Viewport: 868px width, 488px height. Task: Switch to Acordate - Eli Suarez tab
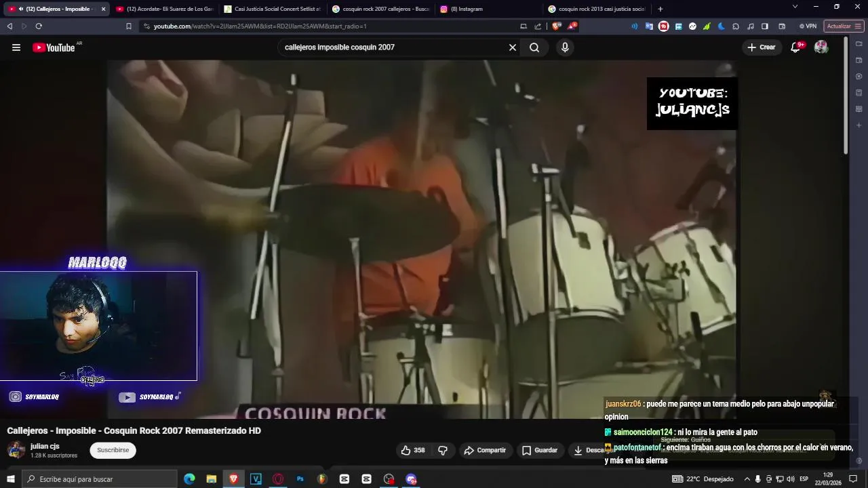165,9
